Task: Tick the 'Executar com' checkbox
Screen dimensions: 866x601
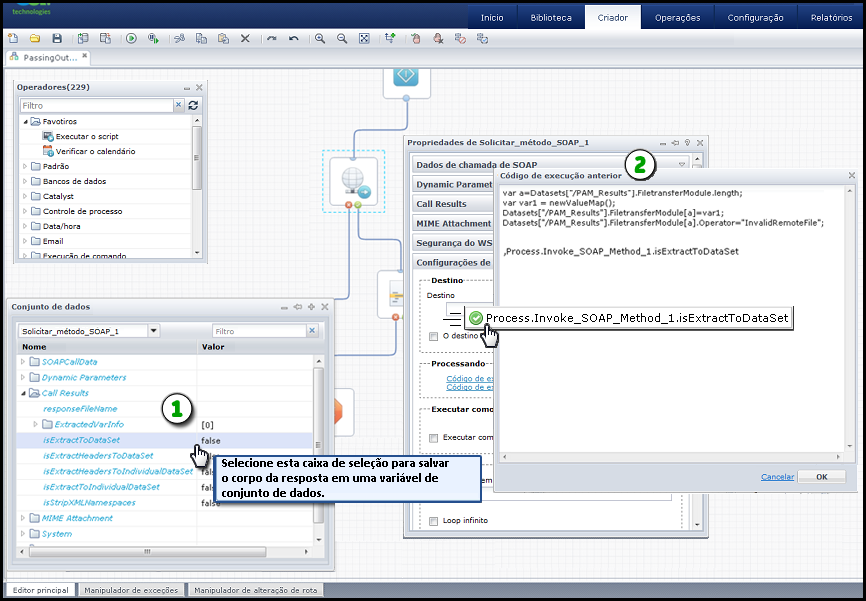Action: click(433, 437)
